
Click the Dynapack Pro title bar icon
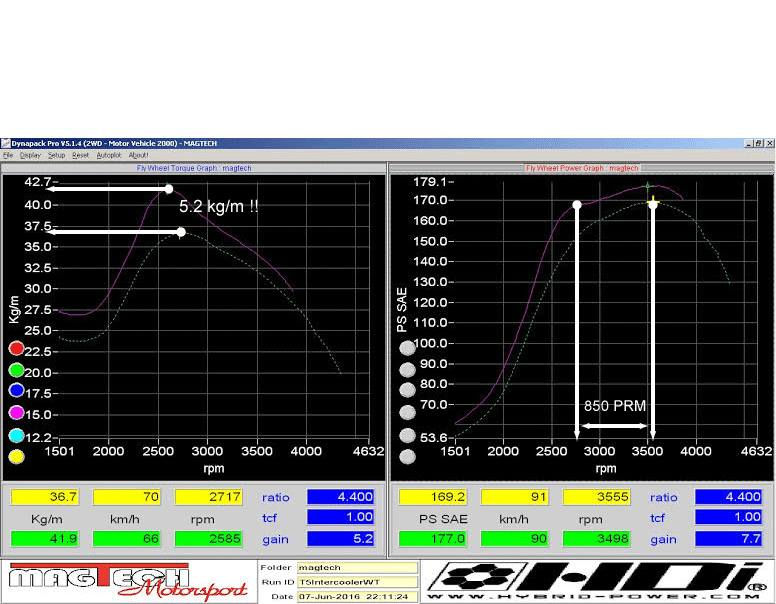coord(6,144)
